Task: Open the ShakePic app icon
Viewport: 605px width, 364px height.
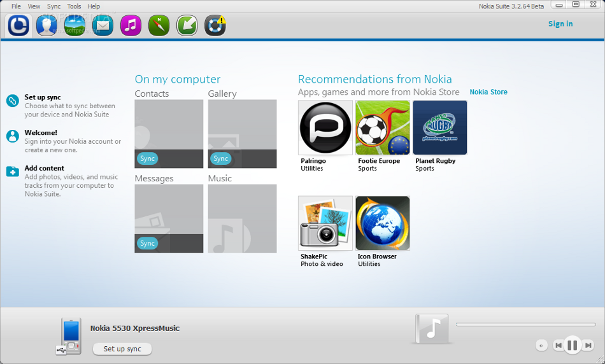Action: coord(325,223)
